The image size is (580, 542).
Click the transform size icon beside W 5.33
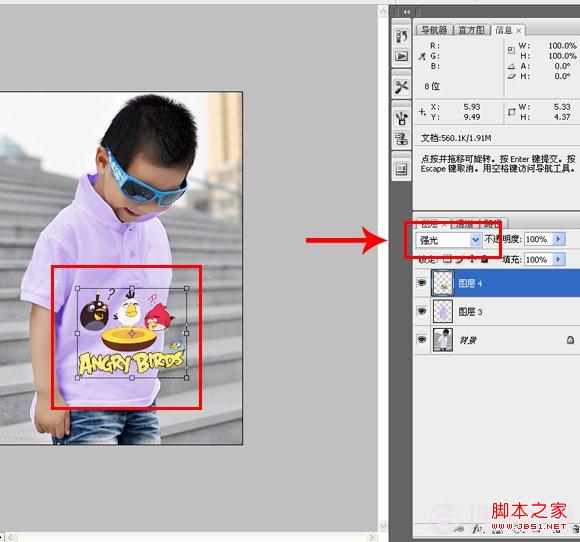[x=512, y=111]
